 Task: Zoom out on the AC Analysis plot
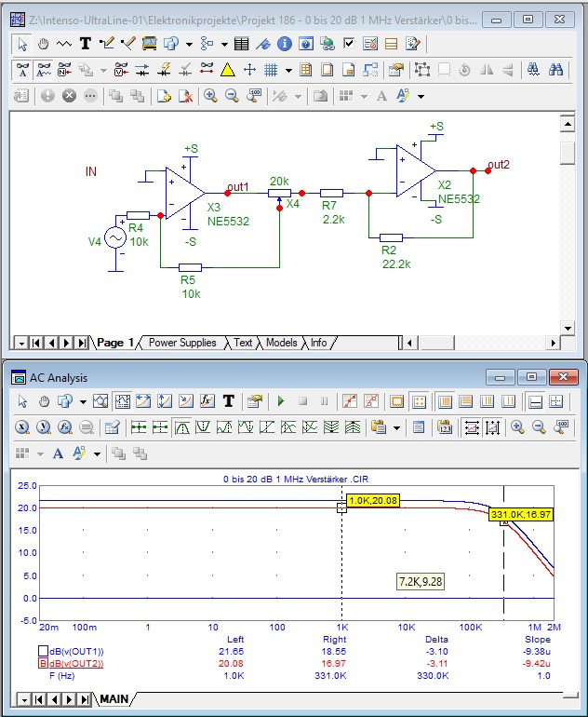(539, 427)
